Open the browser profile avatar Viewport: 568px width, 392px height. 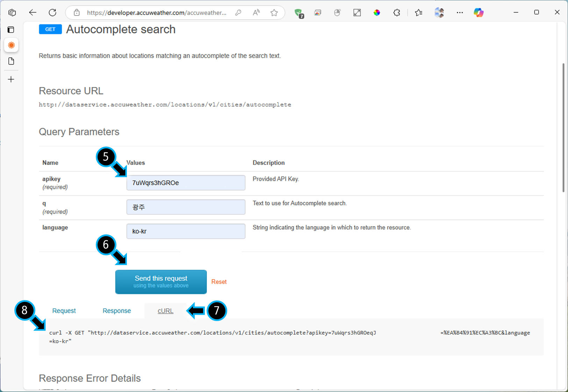pyautogui.click(x=439, y=13)
